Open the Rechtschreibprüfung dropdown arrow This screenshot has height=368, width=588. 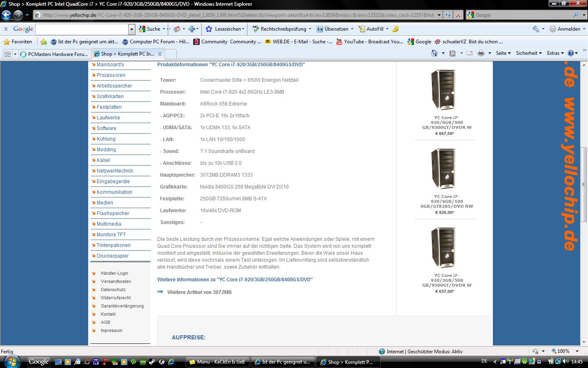pyautogui.click(x=310, y=29)
